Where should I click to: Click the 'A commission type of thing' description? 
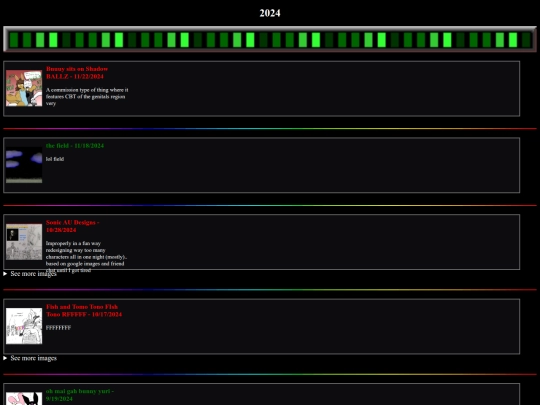coord(87,96)
